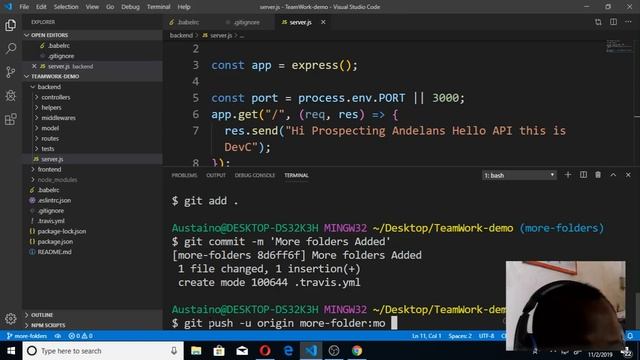Open Opera browser from taskbar
Image resolution: width=640 pixels, height=360 pixels.
[265, 351]
